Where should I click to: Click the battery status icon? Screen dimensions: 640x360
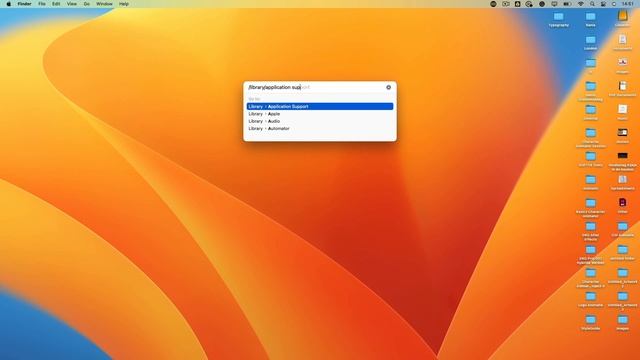(567, 4)
